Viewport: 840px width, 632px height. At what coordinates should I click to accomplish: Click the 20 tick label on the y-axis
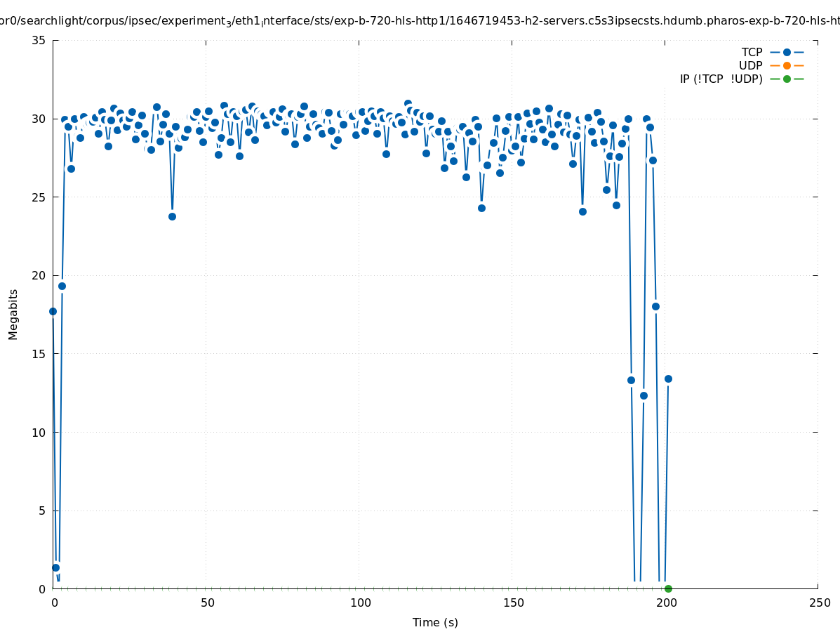click(x=39, y=275)
